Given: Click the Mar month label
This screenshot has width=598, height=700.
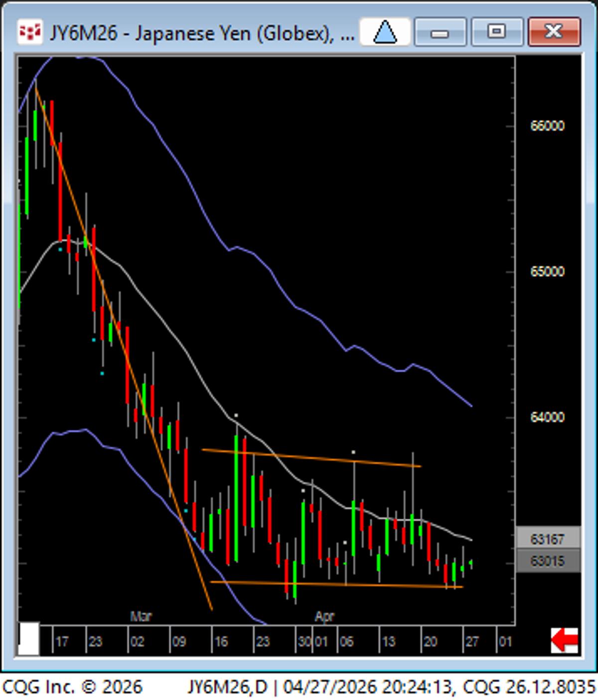Looking at the screenshot, I should coord(141,617).
